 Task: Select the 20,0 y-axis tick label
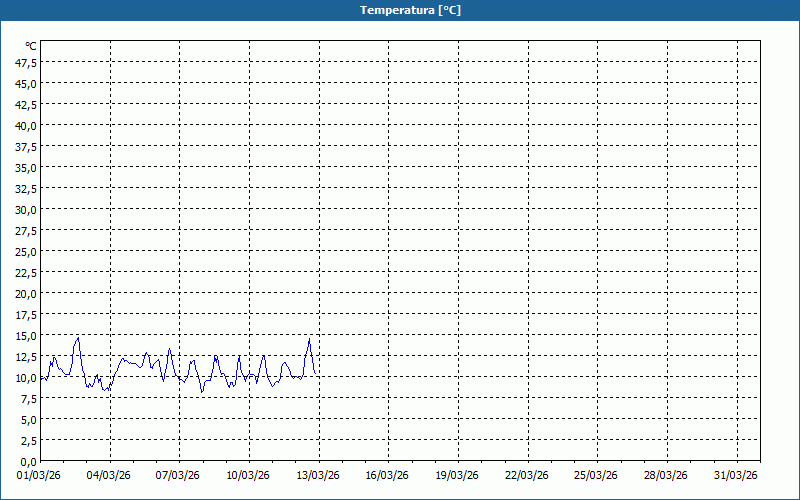tap(26, 293)
